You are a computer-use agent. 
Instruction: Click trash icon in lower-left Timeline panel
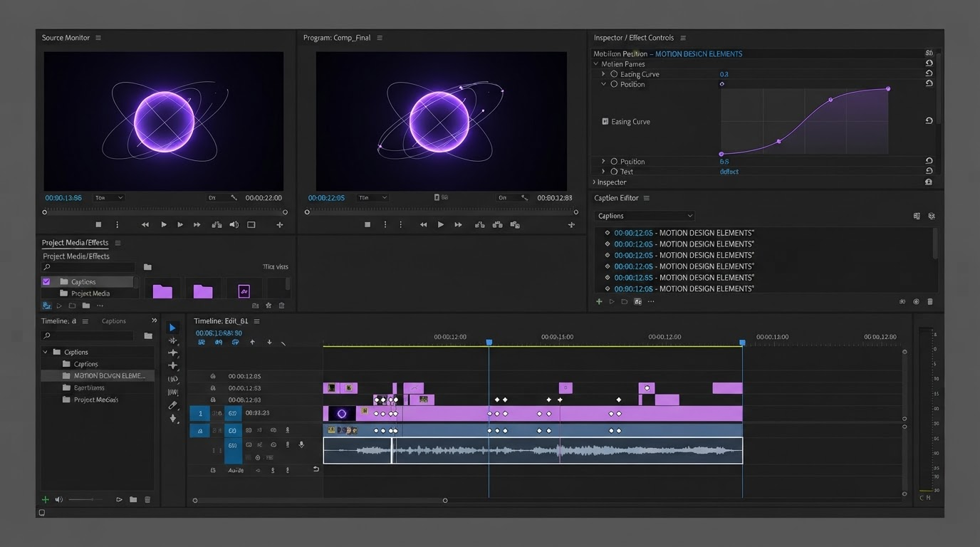point(147,500)
